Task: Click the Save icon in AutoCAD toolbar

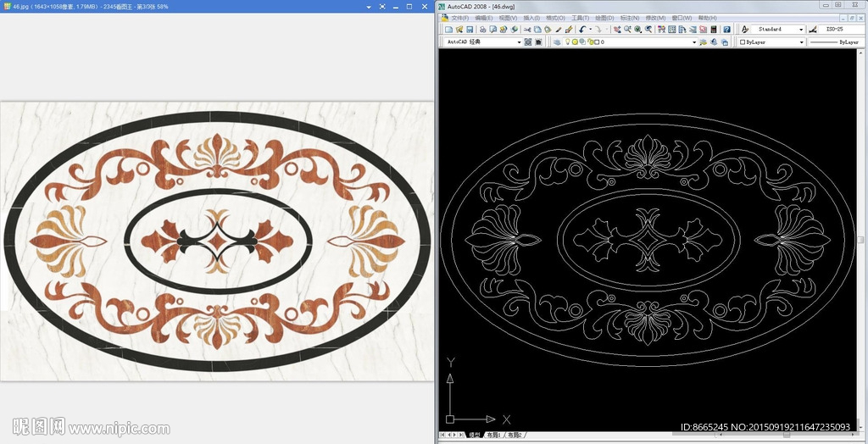Action: (470, 30)
